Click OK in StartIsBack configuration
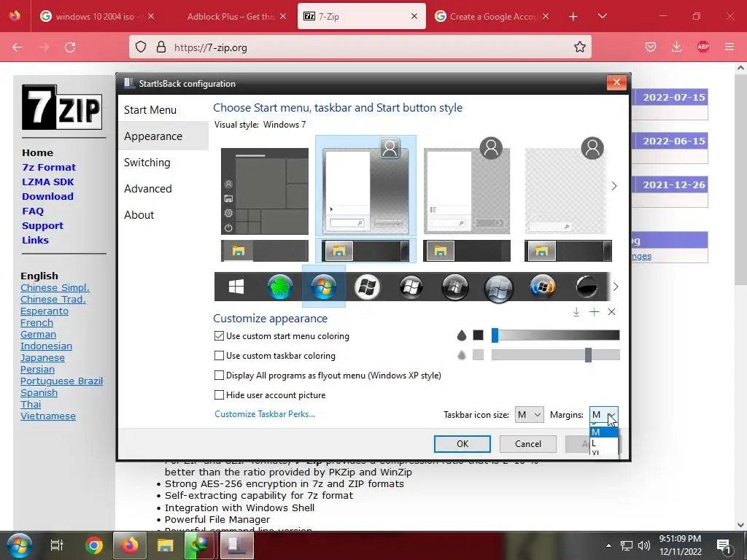 point(462,444)
